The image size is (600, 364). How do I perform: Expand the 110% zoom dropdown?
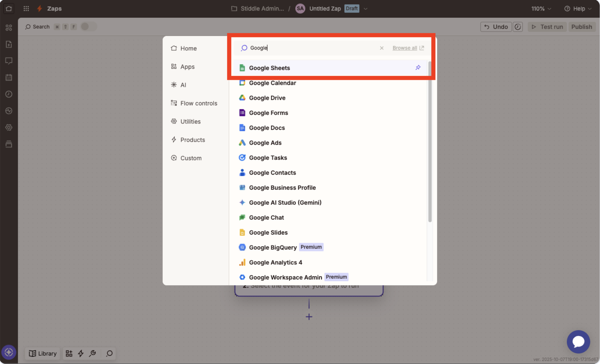[x=541, y=9]
